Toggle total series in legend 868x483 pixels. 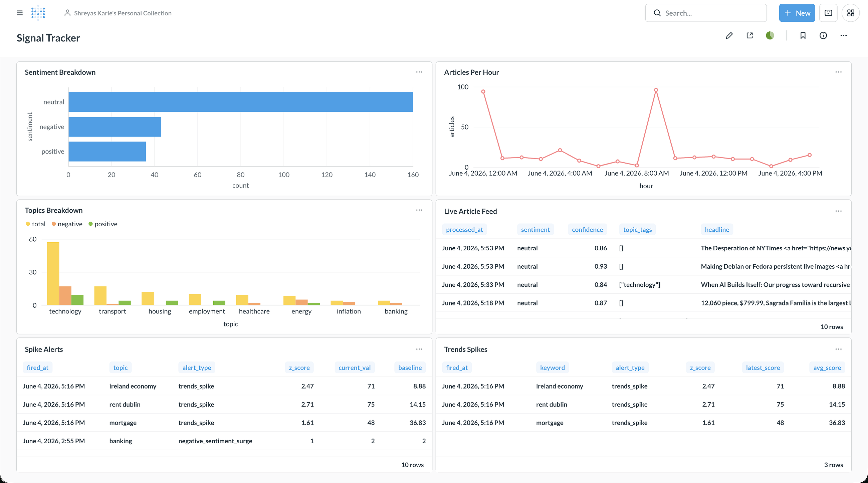[35, 224]
